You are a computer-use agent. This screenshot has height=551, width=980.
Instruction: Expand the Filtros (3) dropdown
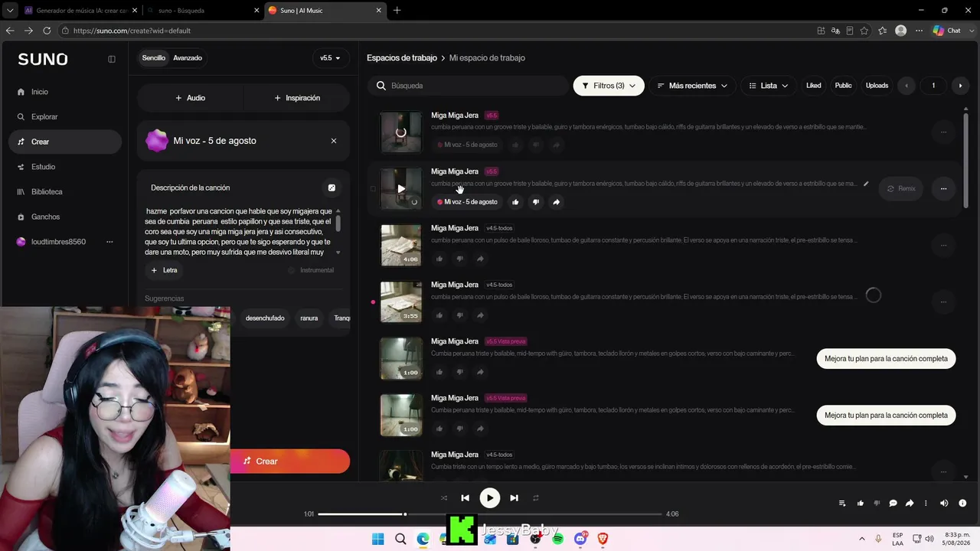(x=609, y=86)
